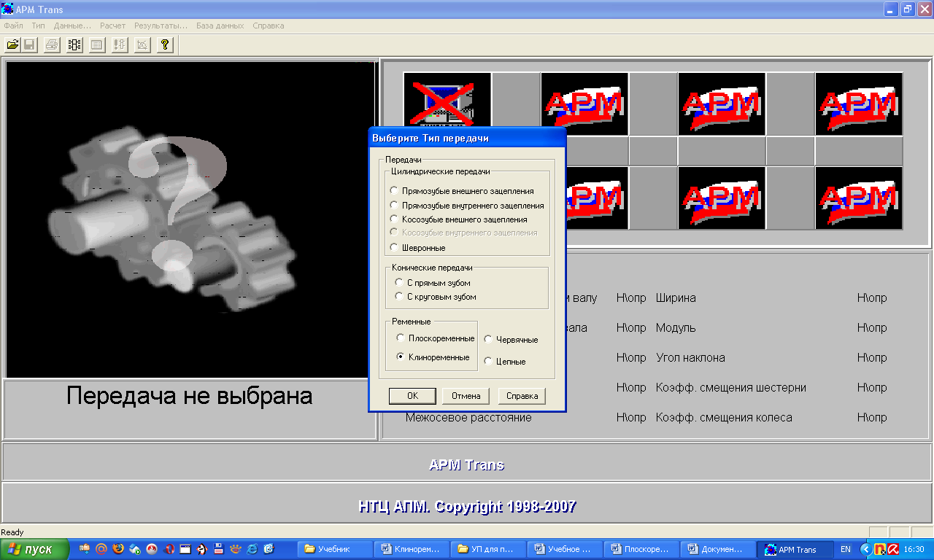Select Прямозубые внутреннего зацепления option
Viewport: 934px width, 560px height.
pos(395,206)
